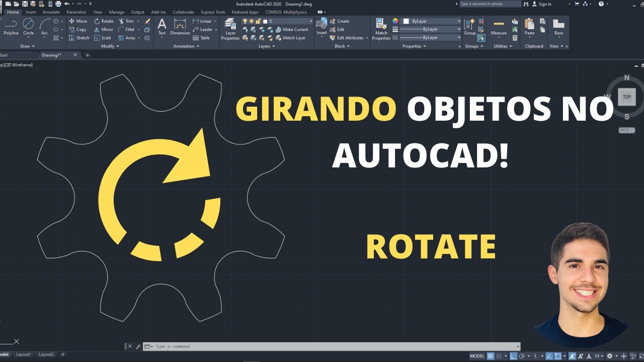Click Sign In button
Screen dimensions: 644x362
point(542,4)
